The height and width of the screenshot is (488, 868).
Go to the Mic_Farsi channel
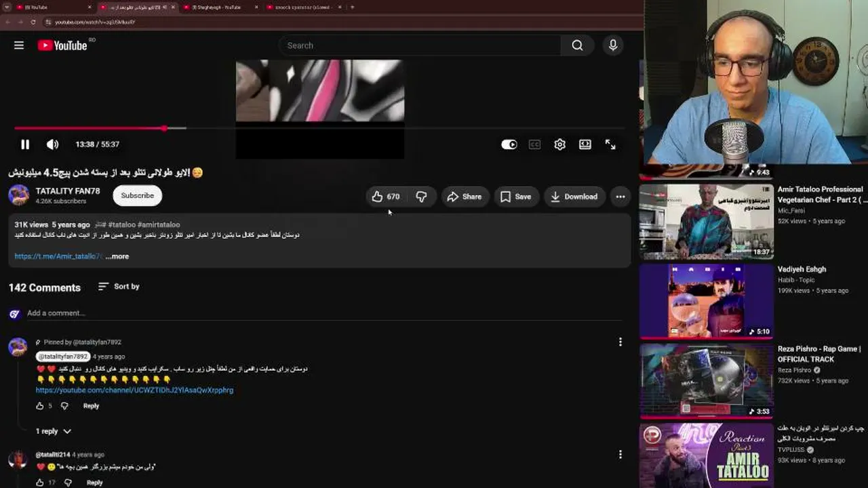tap(791, 211)
